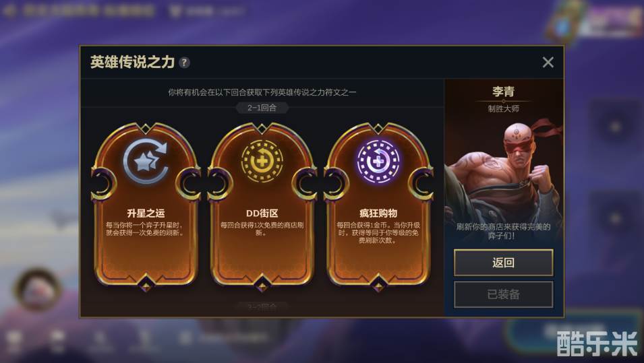
Task: Select the partially hidden 3-2回合 round label
Action: (262, 306)
